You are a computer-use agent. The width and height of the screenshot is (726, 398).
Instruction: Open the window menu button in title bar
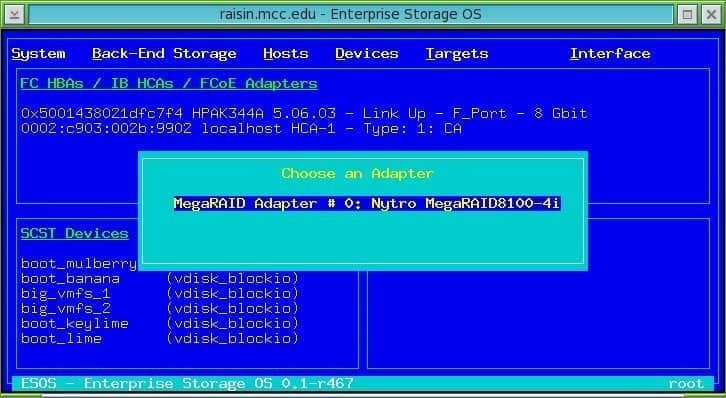[x=14, y=14]
